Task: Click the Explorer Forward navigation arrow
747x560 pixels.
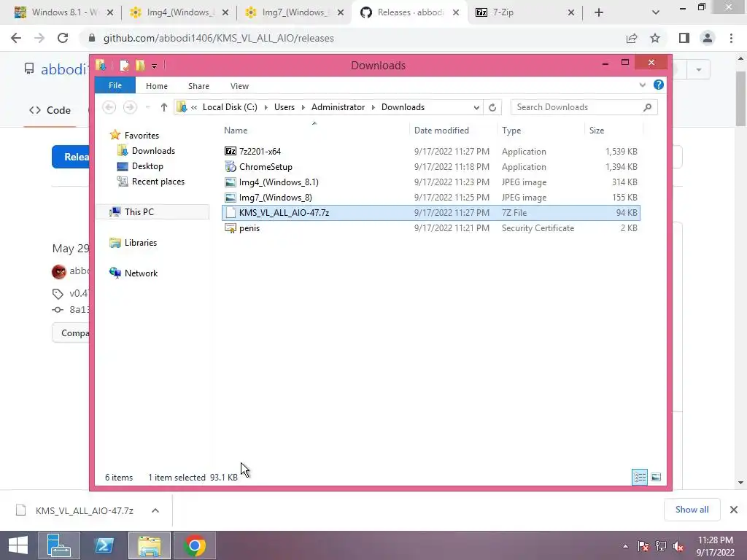Action: 130,107
